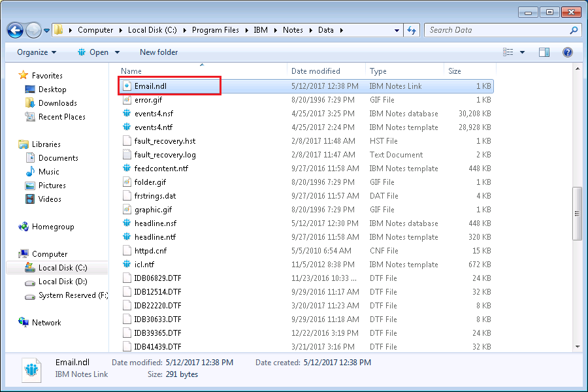Select the events4.ntf template icon

coord(127,127)
